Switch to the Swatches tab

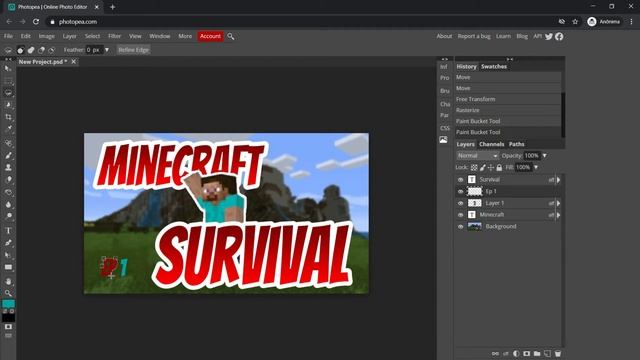494,67
